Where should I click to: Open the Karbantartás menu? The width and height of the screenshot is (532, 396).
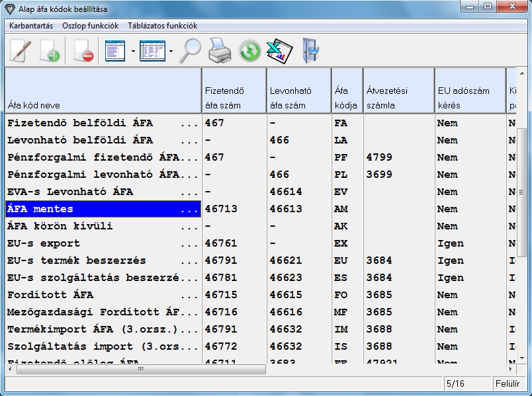[31, 26]
